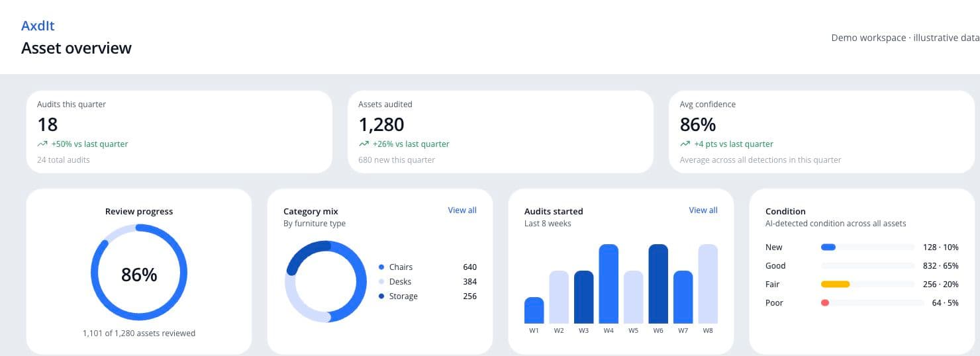Click the Fair condition yellow bar

(835, 284)
